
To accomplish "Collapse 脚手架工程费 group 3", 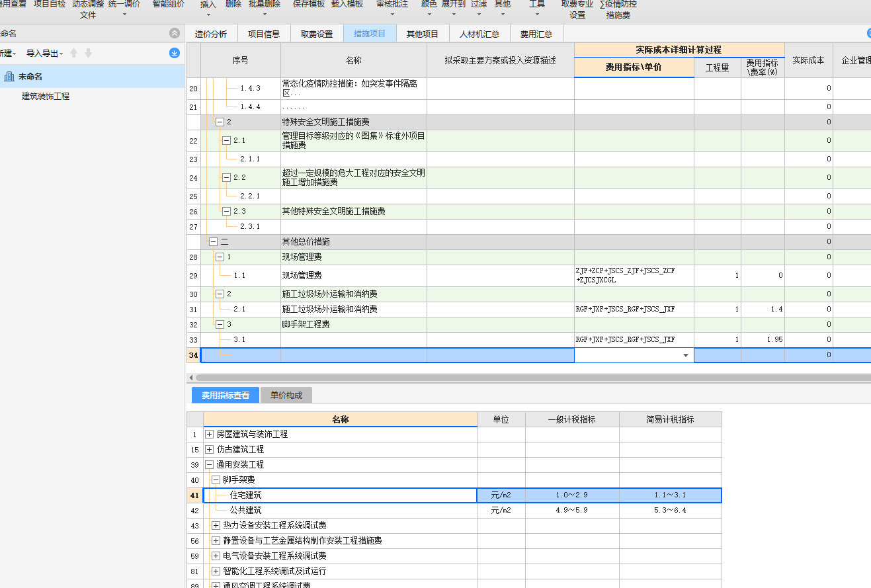I will (x=220, y=324).
